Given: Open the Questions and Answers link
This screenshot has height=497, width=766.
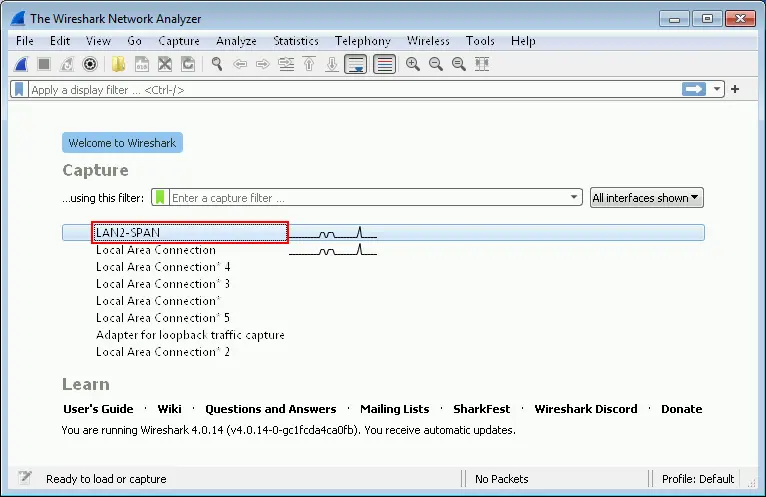Looking at the screenshot, I should (x=271, y=409).
